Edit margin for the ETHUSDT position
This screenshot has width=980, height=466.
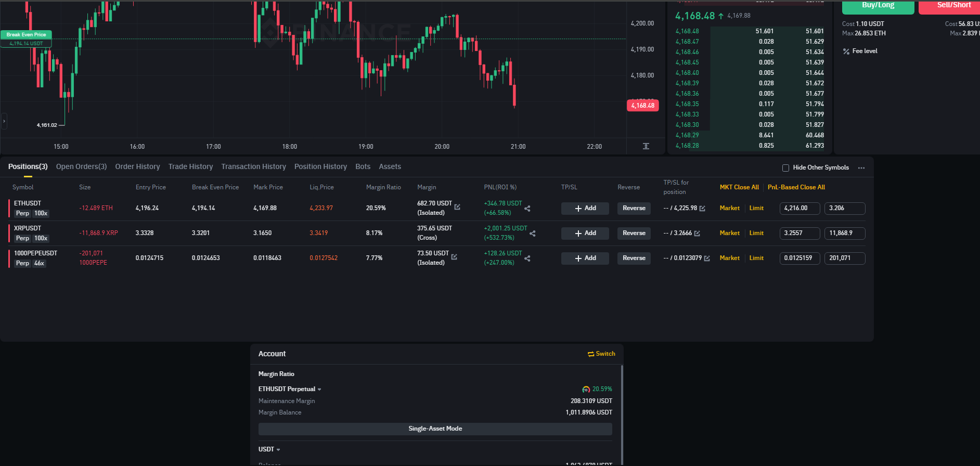pos(457,207)
